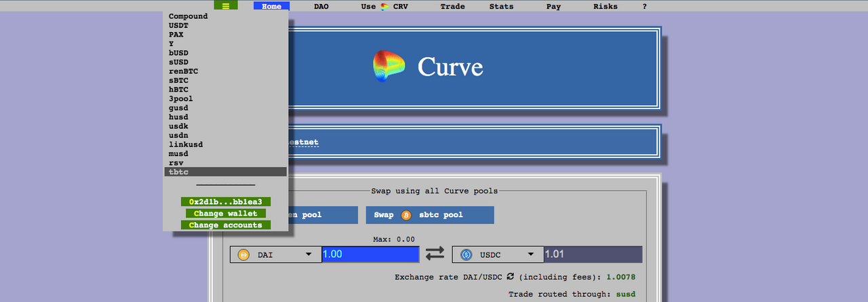Select gusd pool in the list
The width and height of the screenshot is (868, 302).
click(225, 108)
